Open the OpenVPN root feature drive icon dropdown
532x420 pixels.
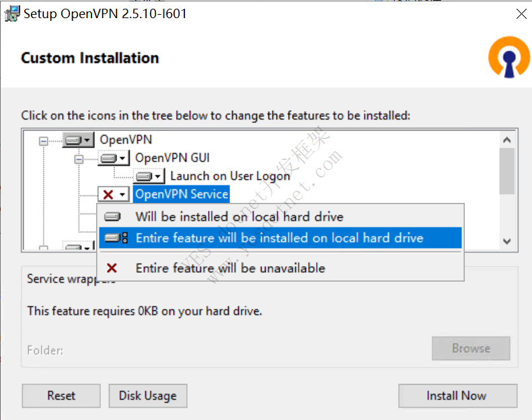[78, 140]
